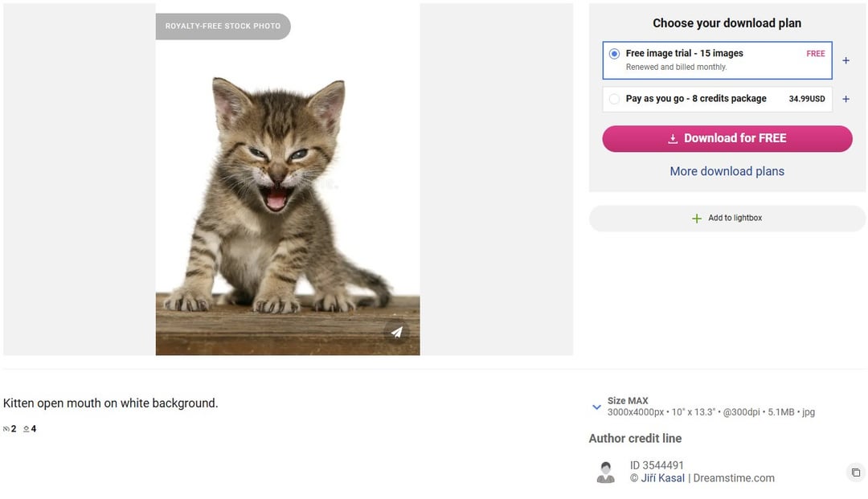868x499 pixels.
Task: Click the 34.99USD price label
Action: (807, 99)
